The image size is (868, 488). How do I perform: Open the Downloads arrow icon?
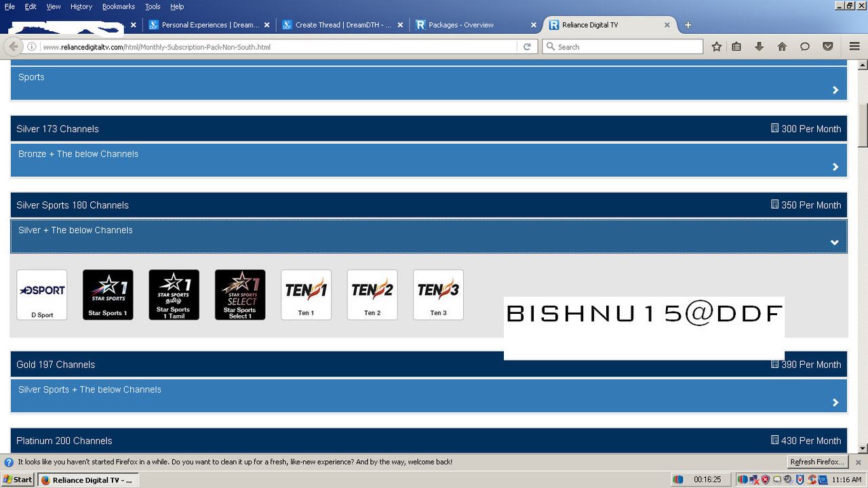[759, 47]
